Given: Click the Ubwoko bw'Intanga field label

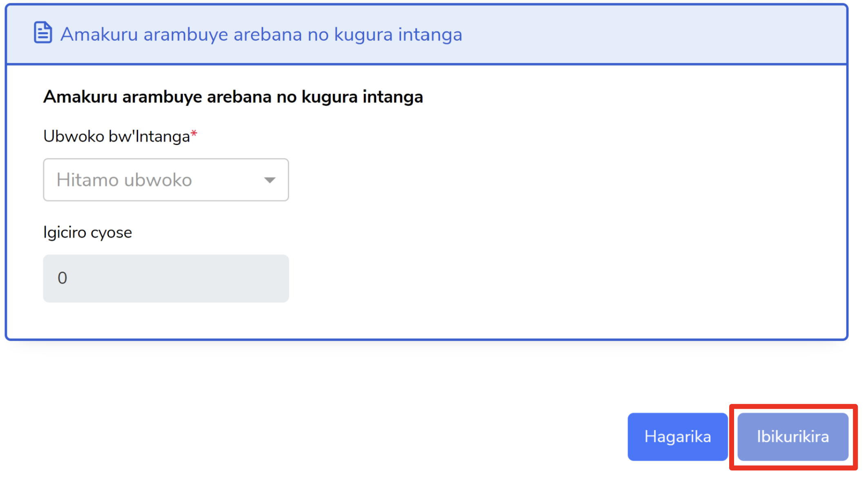Looking at the screenshot, I should pos(116,136).
